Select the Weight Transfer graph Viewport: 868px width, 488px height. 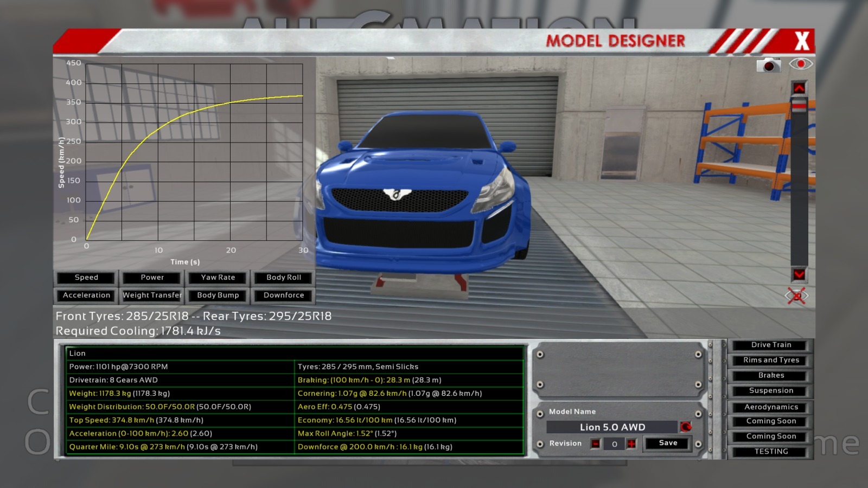coord(152,296)
